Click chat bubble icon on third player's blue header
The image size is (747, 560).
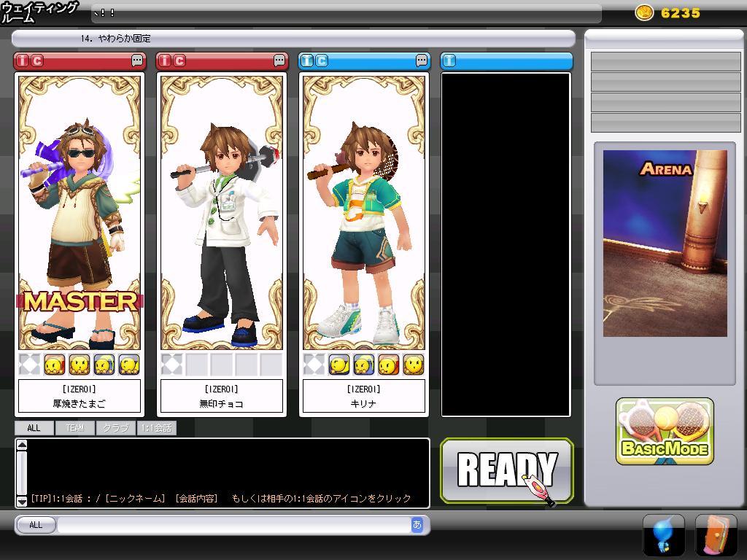(422, 61)
